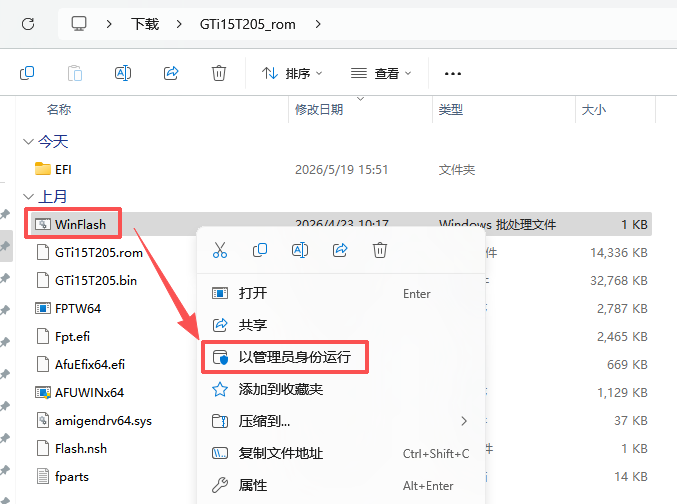Image resolution: width=677 pixels, height=504 pixels.
Task: Choose 以管理员身份运行 in the context menu
Action: 341,357
